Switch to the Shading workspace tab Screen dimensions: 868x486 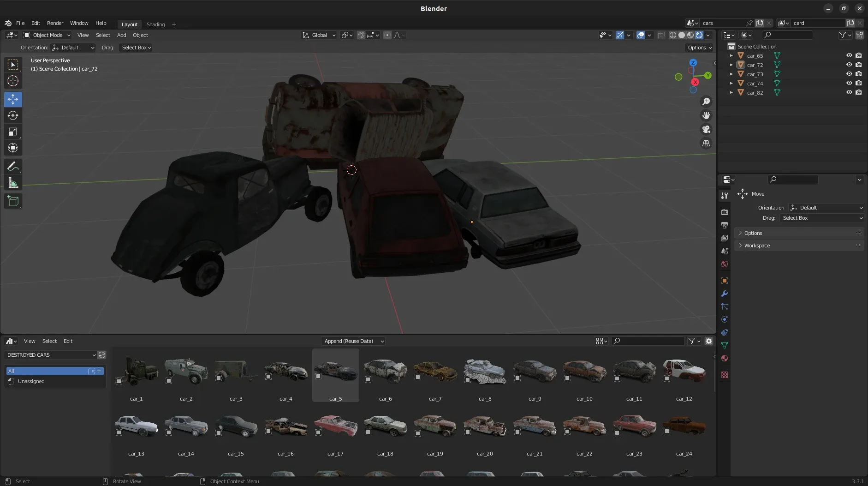(155, 24)
